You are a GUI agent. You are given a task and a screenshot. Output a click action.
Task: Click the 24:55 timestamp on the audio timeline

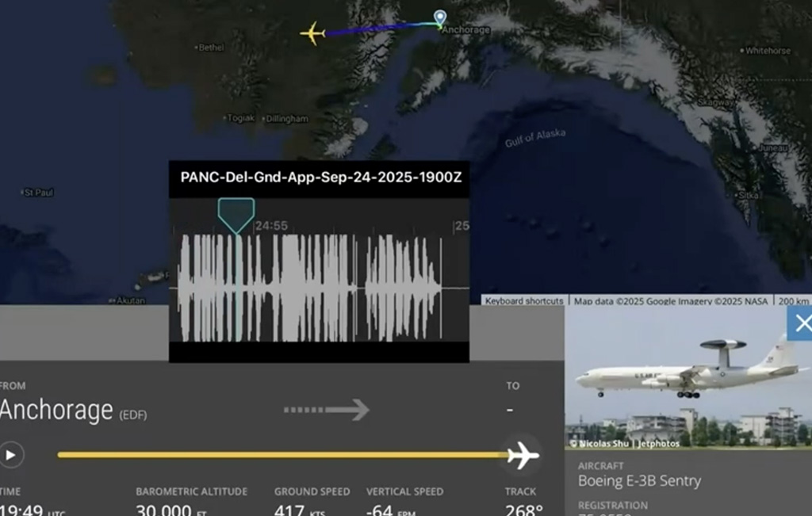(271, 226)
